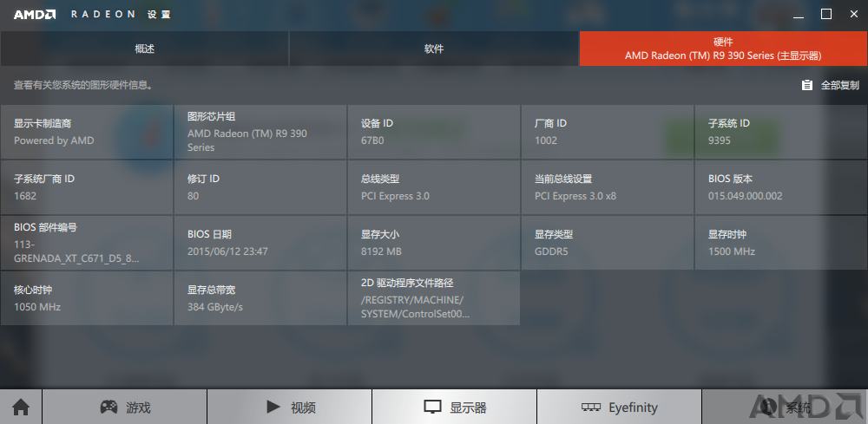Open the Eyefinity section
The height and width of the screenshot is (424, 868).
pos(620,408)
